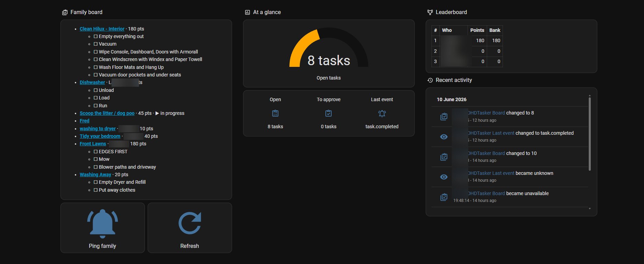This screenshot has height=264, width=644.
Task: Tick 'Blower paths and driveway' checkbox
Action: coord(96,167)
